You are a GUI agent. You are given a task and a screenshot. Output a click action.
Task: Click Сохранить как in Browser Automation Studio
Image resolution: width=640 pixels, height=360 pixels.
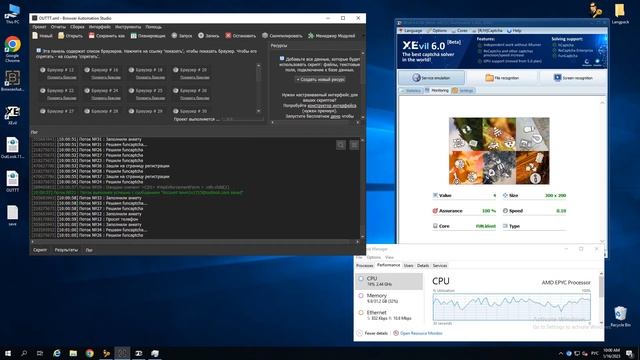coord(107,36)
